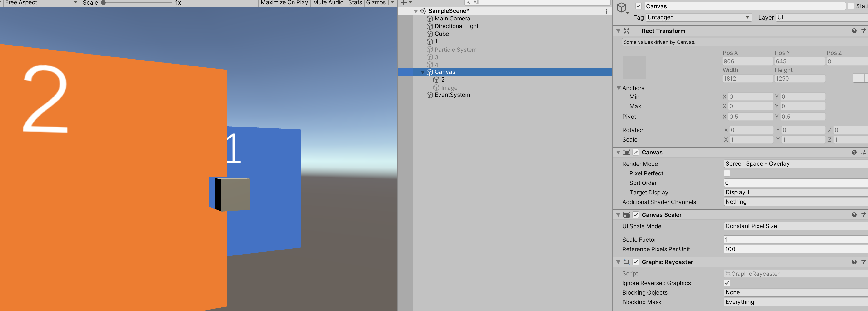Click the Rect Transform help icon
Screen dimensions: 868x311
pyautogui.click(x=854, y=31)
